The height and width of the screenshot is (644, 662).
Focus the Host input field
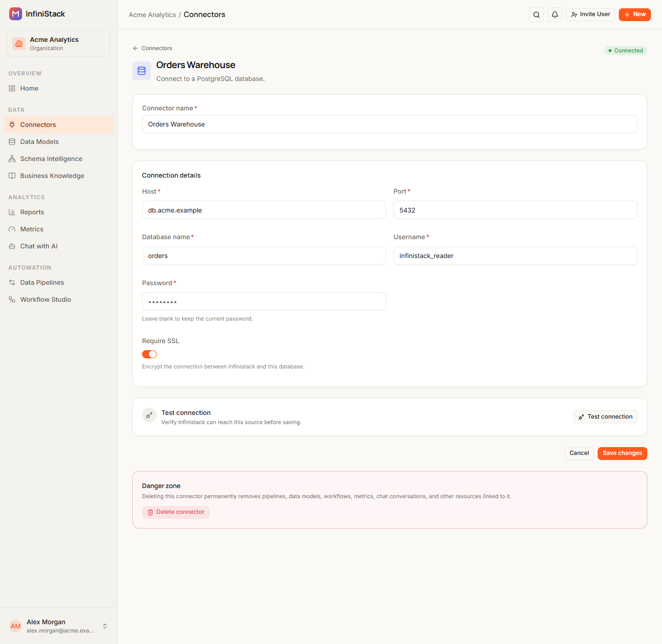click(x=264, y=210)
